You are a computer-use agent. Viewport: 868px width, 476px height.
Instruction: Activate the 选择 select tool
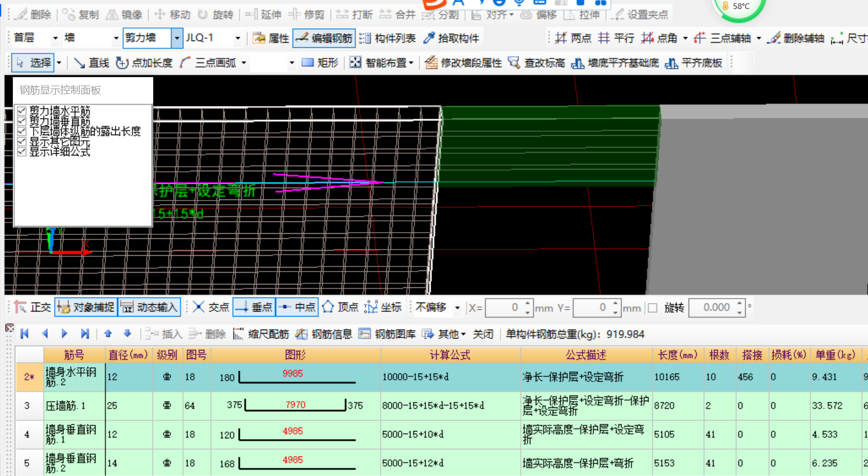point(34,63)
